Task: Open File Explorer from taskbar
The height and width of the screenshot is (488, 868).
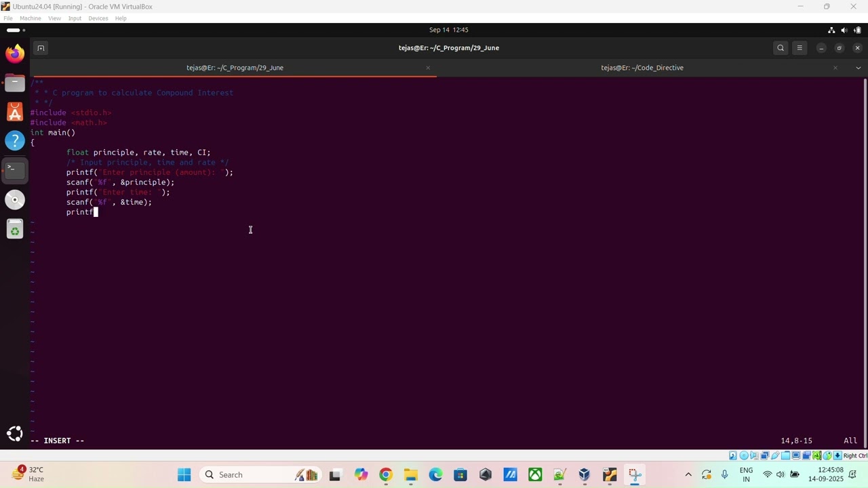Action: coord(410,474)
